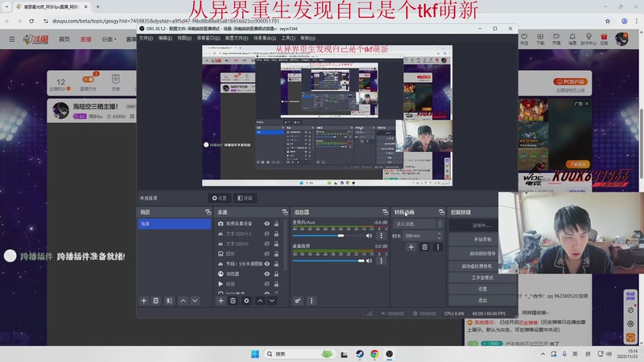Pop out the 转场动画 dock panel icon
This screenshot has height=362, width=644.
(441, 212)
